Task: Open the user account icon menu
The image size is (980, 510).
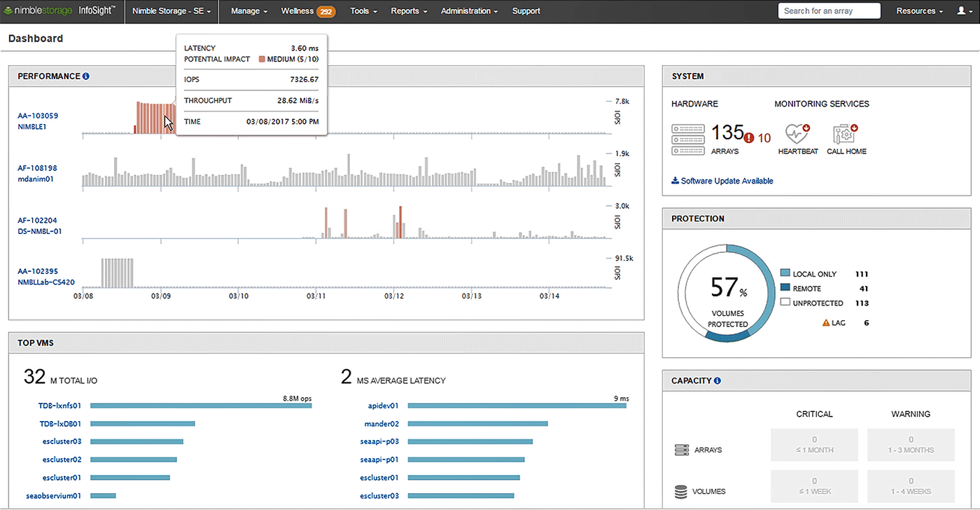Action: 963,11
